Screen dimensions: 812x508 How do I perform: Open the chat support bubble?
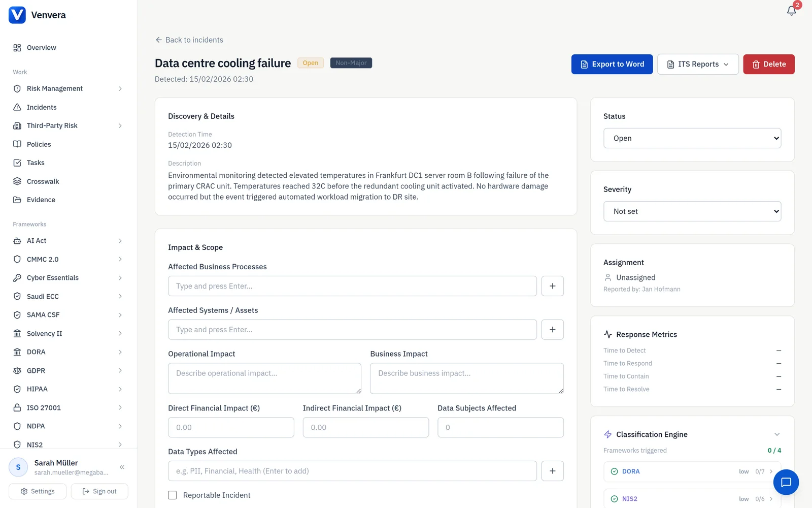point(786,482)
